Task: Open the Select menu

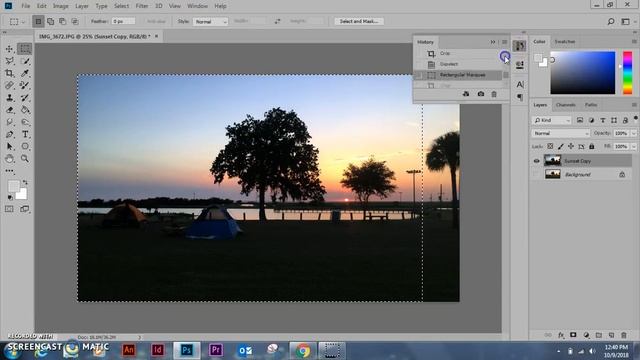Action: click(x=121, y=6)
